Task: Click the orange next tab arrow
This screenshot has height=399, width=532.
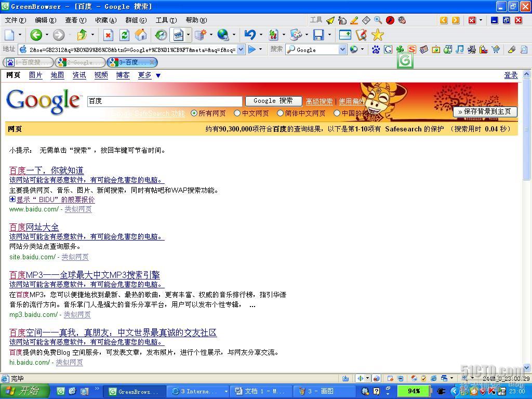Action: [456, 20]
